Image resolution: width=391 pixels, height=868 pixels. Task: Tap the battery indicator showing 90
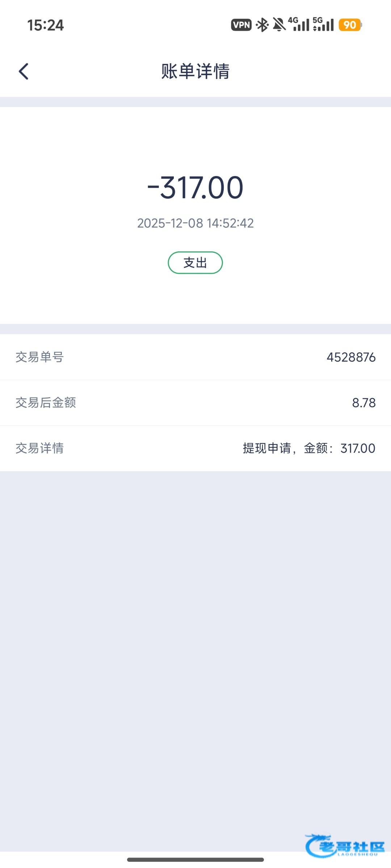pyautogui.click(x=350, y=25)
